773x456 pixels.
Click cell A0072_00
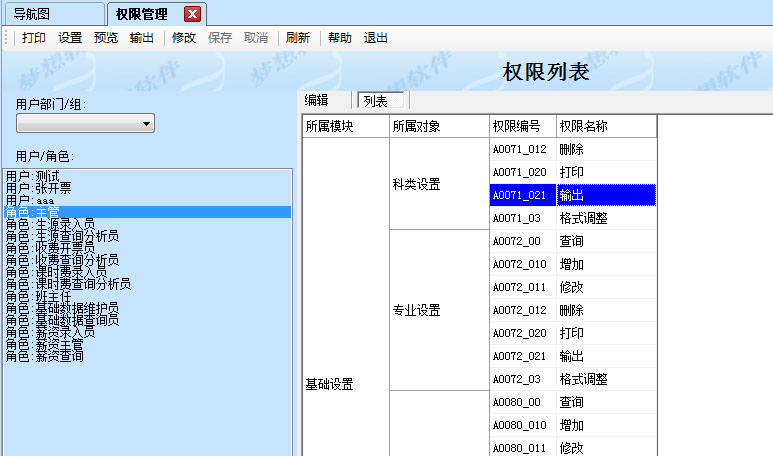523,241
